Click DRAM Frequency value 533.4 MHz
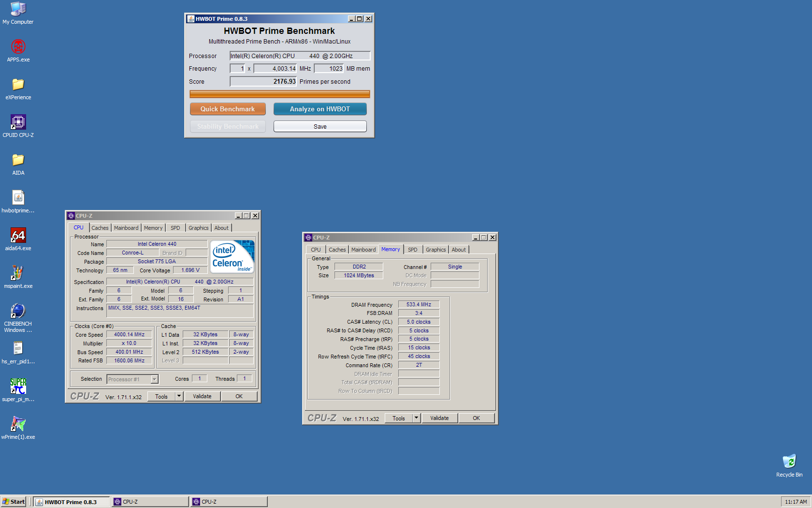Screen dimensions: 812x508 click(x=419, y=304)
